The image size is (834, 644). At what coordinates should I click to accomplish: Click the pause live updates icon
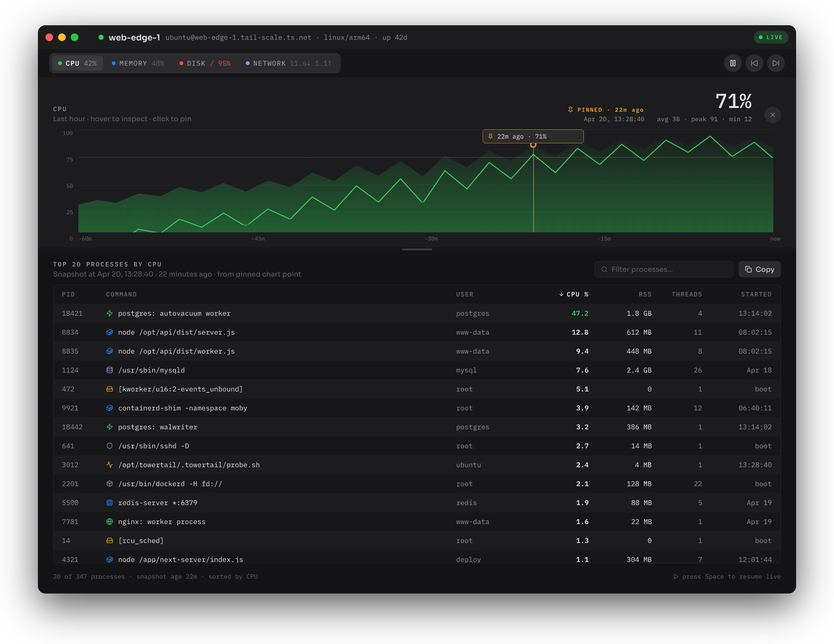pyautogui.click(x=732, y=63)
